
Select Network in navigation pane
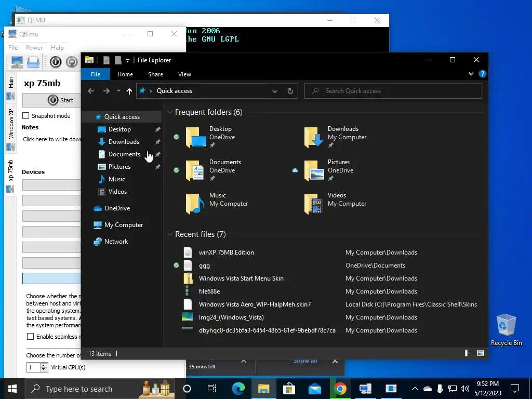(x=116, y=241)
